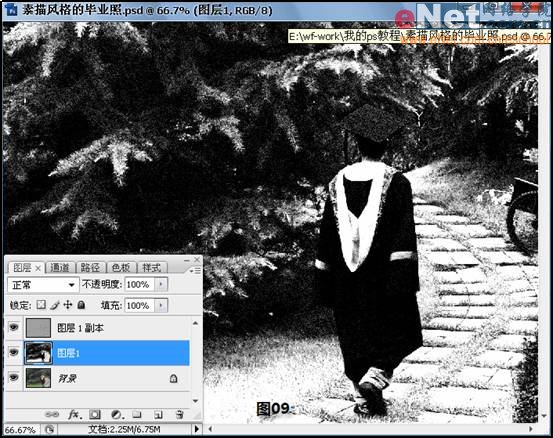Viewport: 553px width, 438px height.
Task: Click the status bar icon beside 66.67%
Action: 50,429
